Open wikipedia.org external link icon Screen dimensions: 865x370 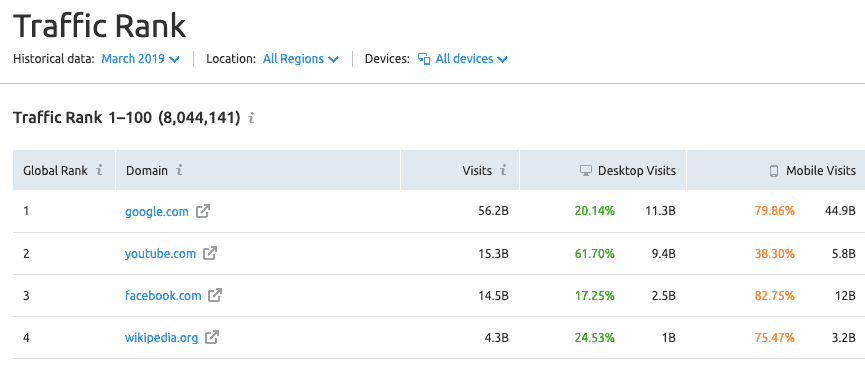coord(212,337)
